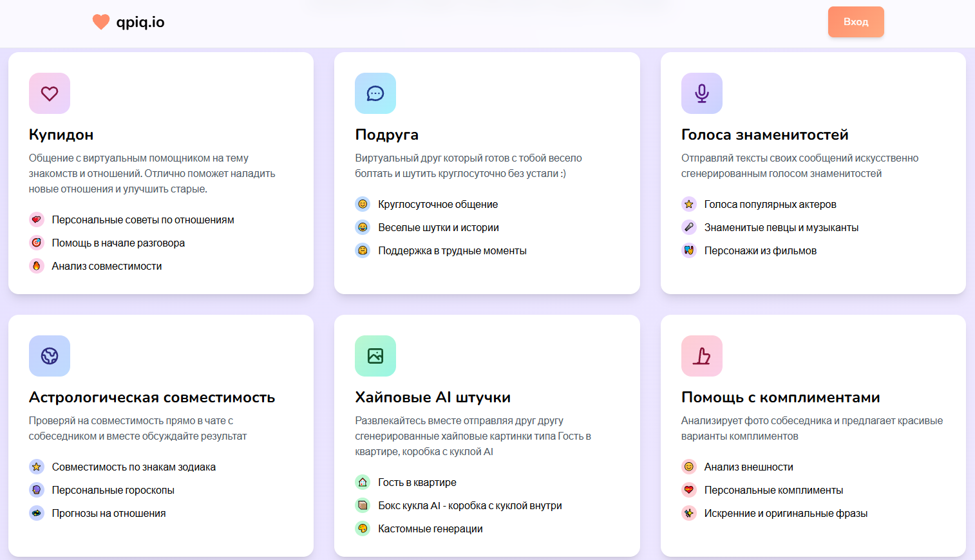This screenshot has height=560, width=975.
Task: Click the text Персональные комплименты
Action: click(x=773, y=490)
